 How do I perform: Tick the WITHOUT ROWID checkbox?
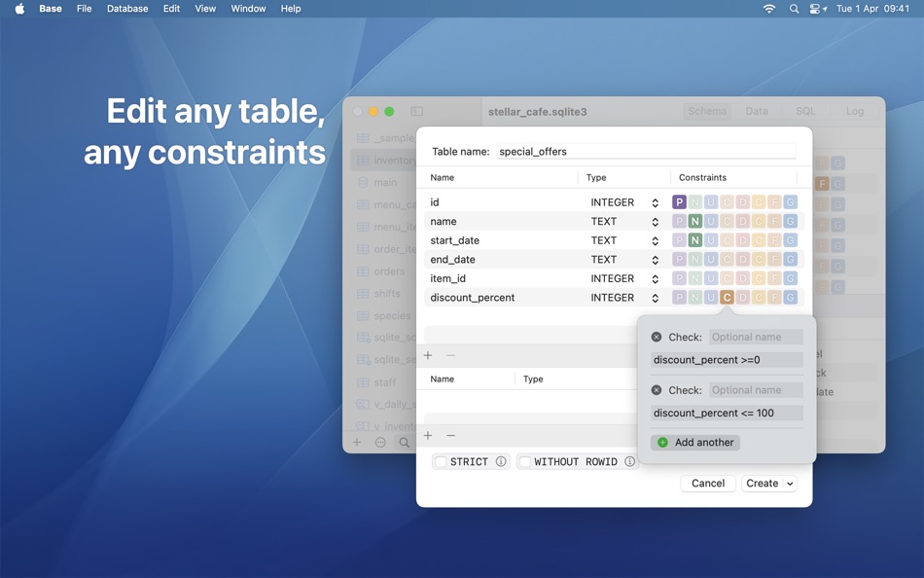[x=525, y=462]
